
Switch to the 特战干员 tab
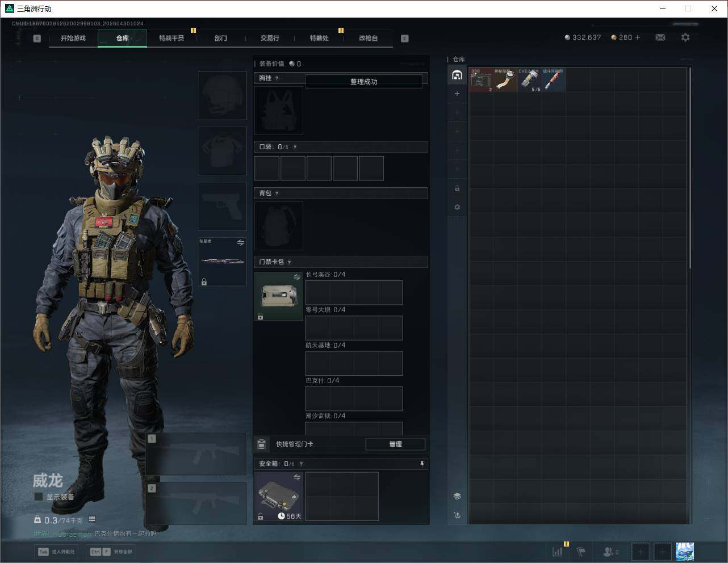click(x=171, y=38)
